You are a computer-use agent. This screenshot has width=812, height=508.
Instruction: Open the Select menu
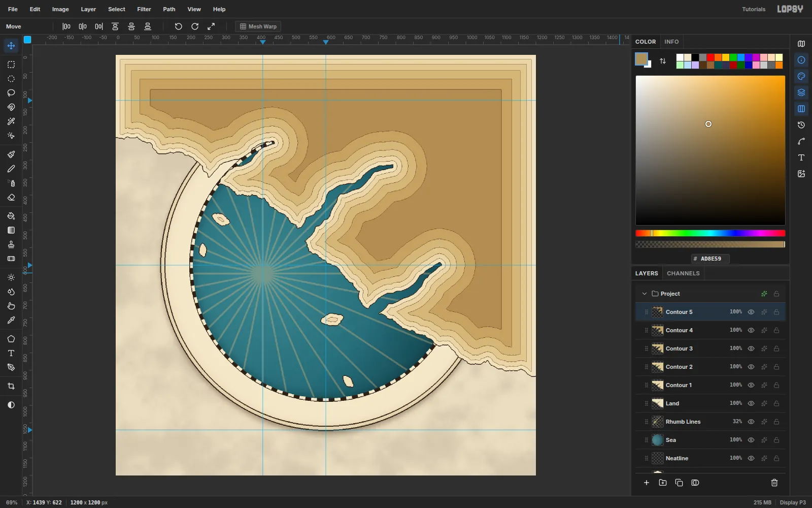click(x=117, y=9)
